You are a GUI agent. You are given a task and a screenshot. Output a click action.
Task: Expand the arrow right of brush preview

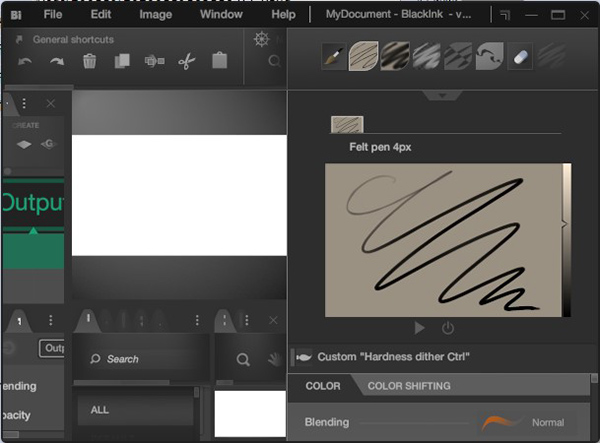click(x=565, y=224)
